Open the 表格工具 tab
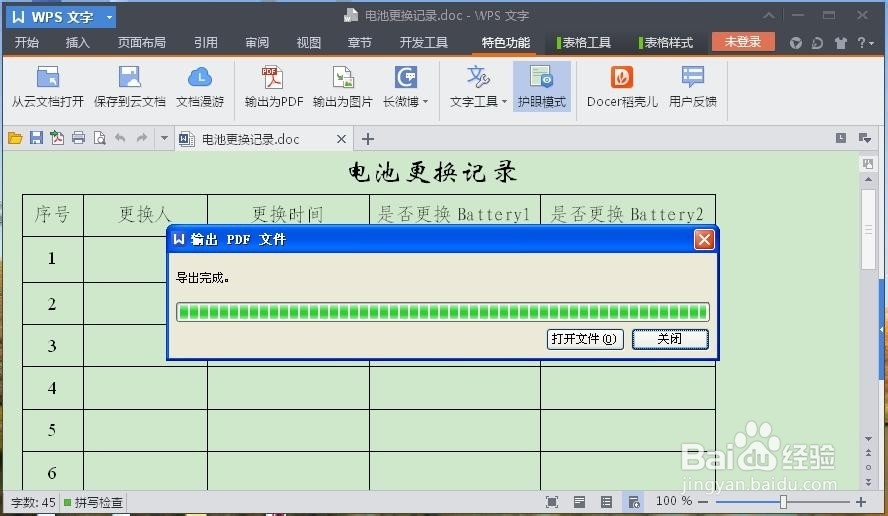The height and width of the screenshot is (516, 888). (584, 42)
